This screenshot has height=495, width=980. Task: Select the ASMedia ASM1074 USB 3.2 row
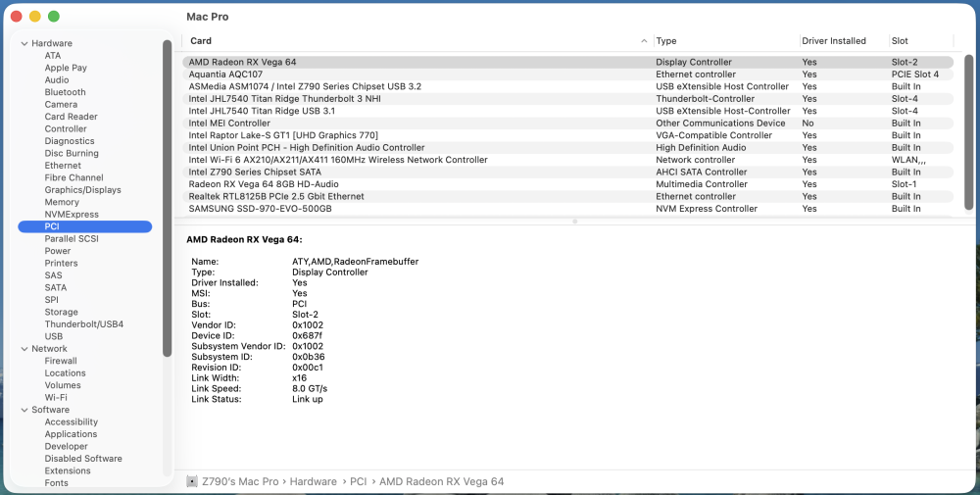[x=567, y=87]
